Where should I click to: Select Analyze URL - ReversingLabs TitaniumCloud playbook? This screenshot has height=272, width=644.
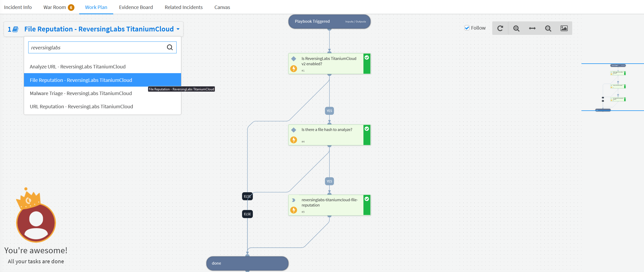102,67
